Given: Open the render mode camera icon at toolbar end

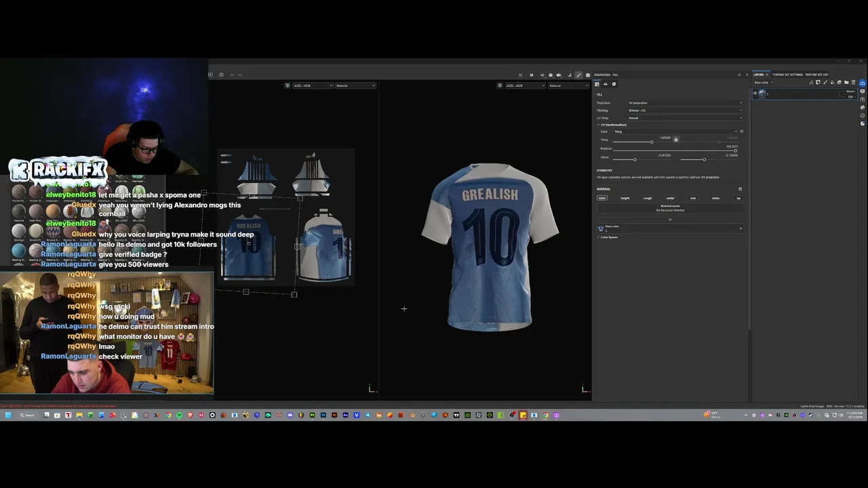Looking at the screenshot, I should (x=588, y=75).
